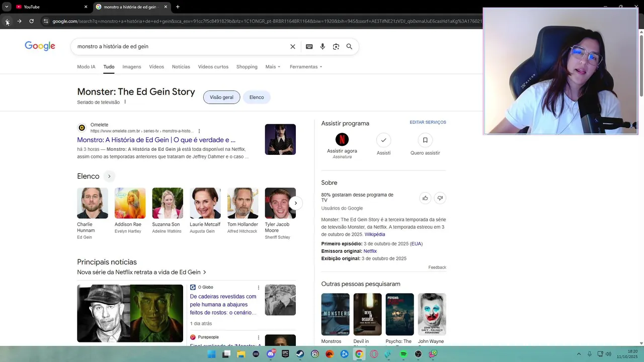Expand the Elenco section arrow
The image size is (644, 362).
click(x=109, y=176)
